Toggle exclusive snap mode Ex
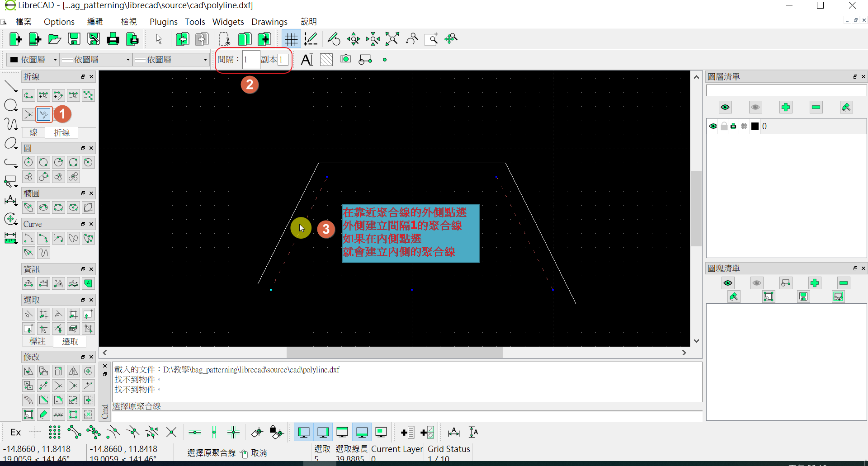The image size is (868, 466). [15, 433]
